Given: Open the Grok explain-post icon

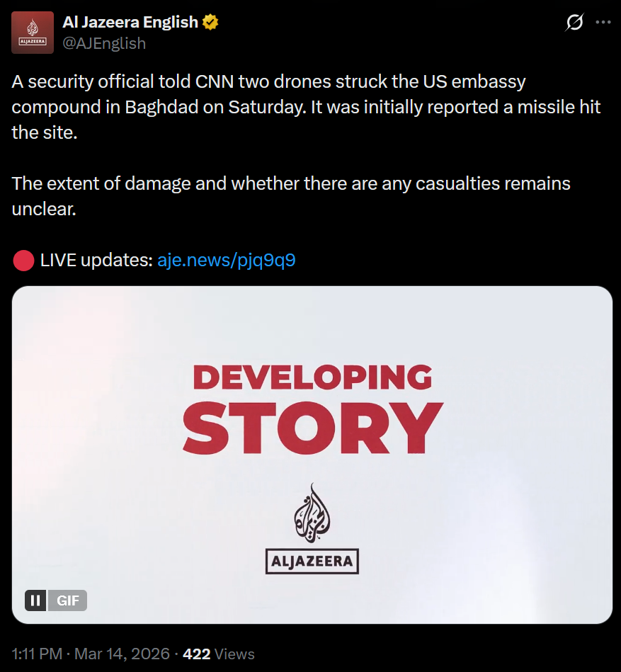Looking at the screenshot, I should coord(574,22).
